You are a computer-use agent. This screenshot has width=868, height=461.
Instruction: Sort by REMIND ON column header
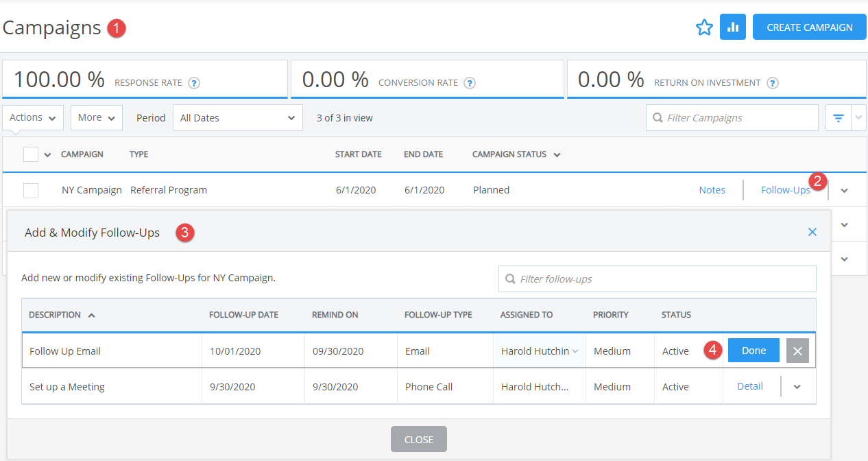[335, 315]
